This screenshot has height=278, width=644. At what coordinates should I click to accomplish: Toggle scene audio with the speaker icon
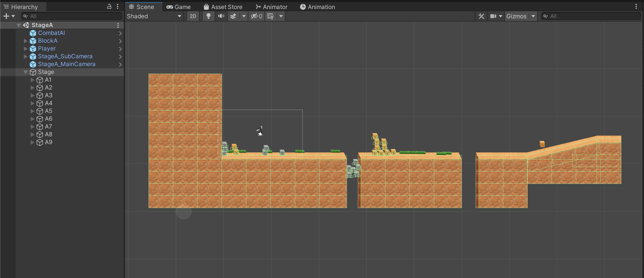[x=221, y=16]
